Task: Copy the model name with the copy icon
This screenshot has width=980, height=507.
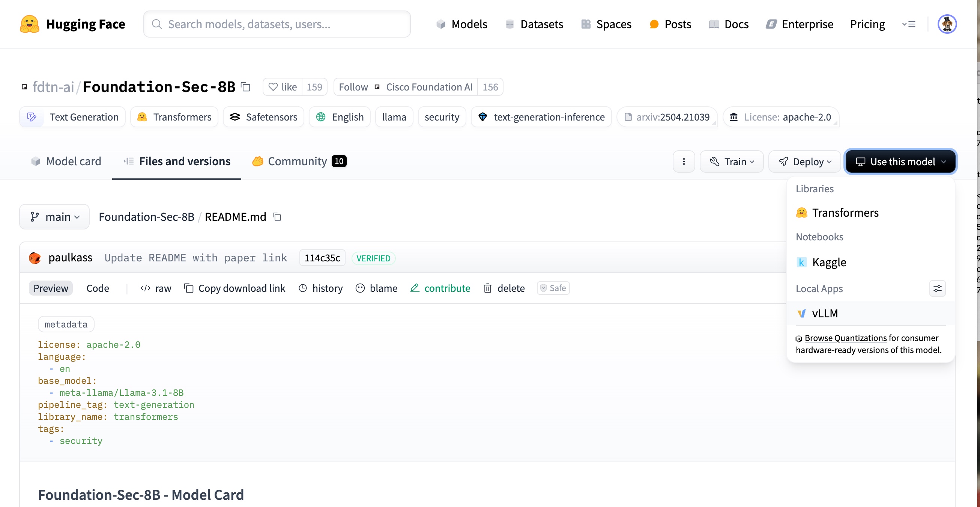Action: pyautogui.click(x=246, y=87)
